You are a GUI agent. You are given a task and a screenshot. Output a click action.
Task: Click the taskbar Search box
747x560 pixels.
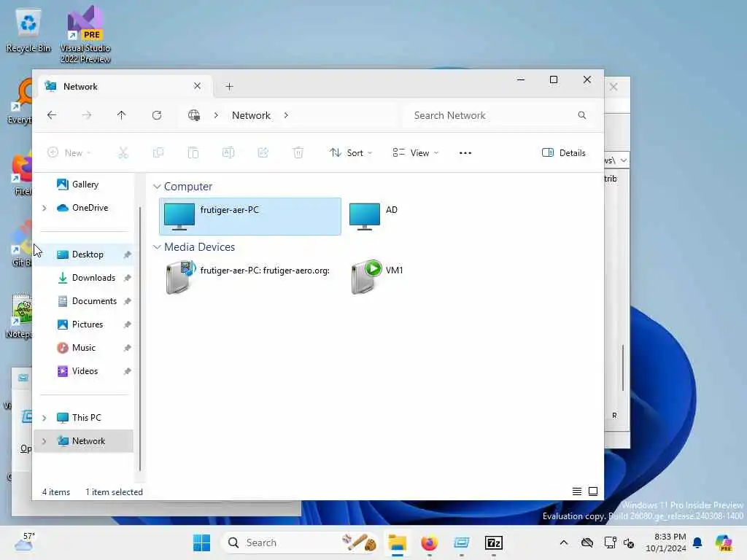coord(300,542)
